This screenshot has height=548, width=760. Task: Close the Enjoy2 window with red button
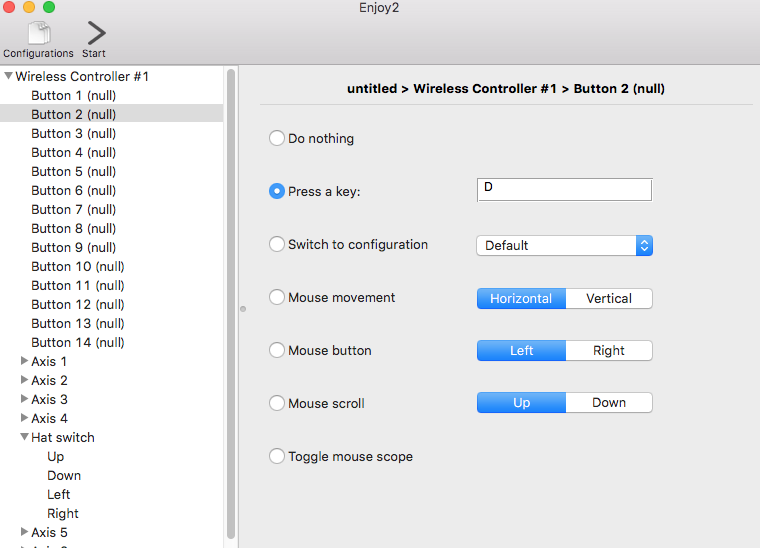tap(9, 7)
